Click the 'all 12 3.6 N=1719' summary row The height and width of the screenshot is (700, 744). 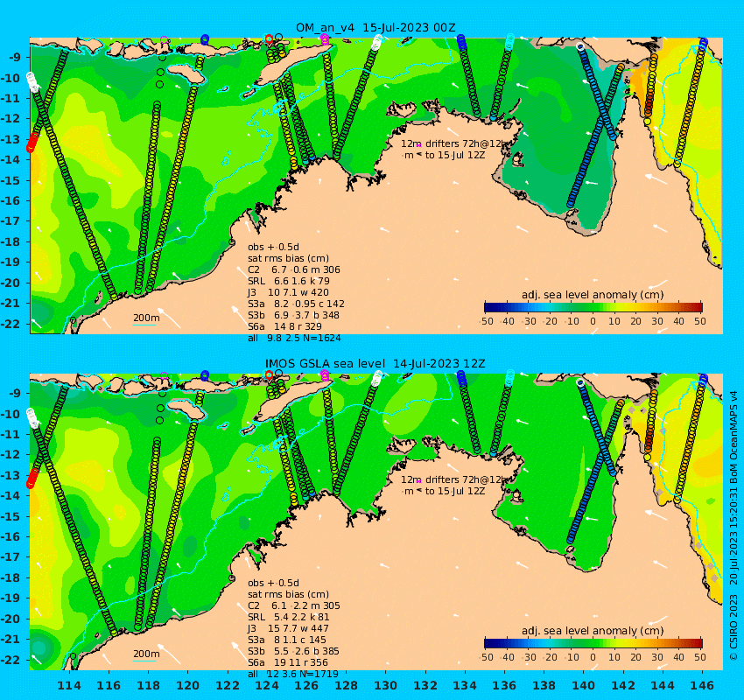(293, 674)
